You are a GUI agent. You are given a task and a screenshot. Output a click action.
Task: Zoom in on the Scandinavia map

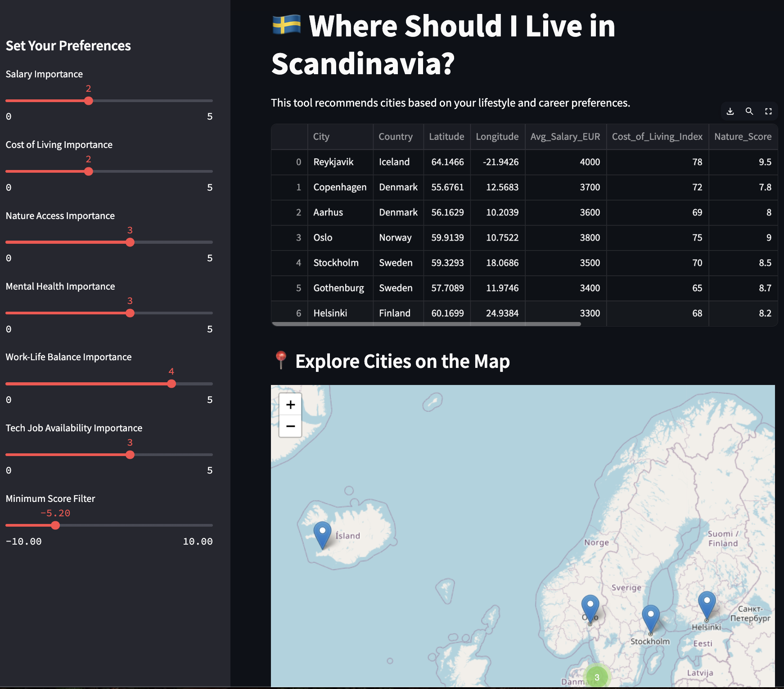(x=290, y=404)
